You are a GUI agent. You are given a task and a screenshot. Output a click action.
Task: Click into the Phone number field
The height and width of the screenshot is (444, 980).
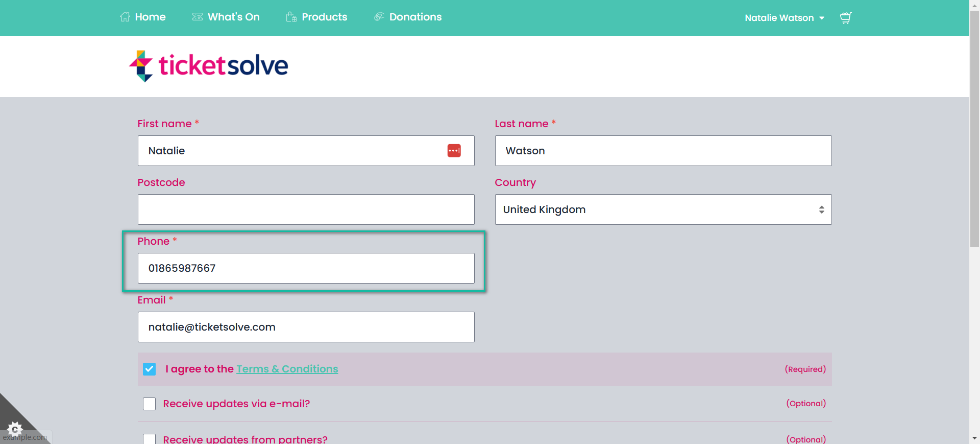point(306,268)
